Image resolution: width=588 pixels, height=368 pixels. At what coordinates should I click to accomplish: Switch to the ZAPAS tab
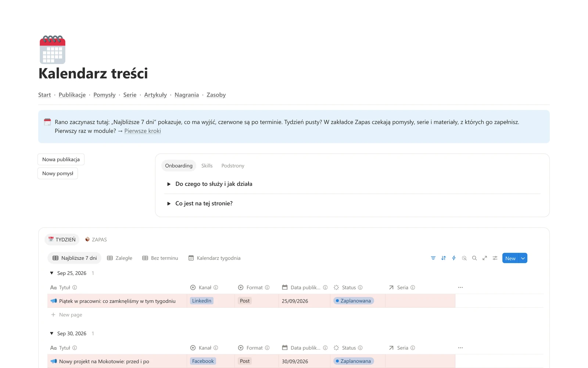[x=96, y=240]
